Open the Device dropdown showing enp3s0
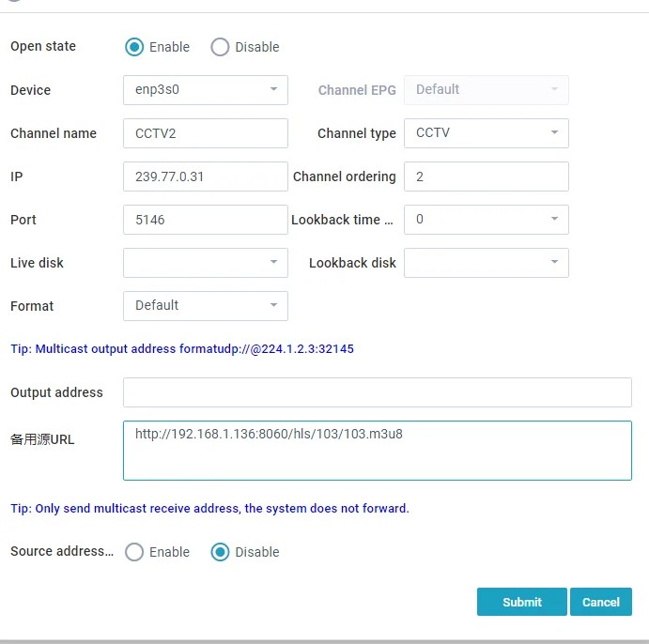Screen dimensions: 649x644 205,90
